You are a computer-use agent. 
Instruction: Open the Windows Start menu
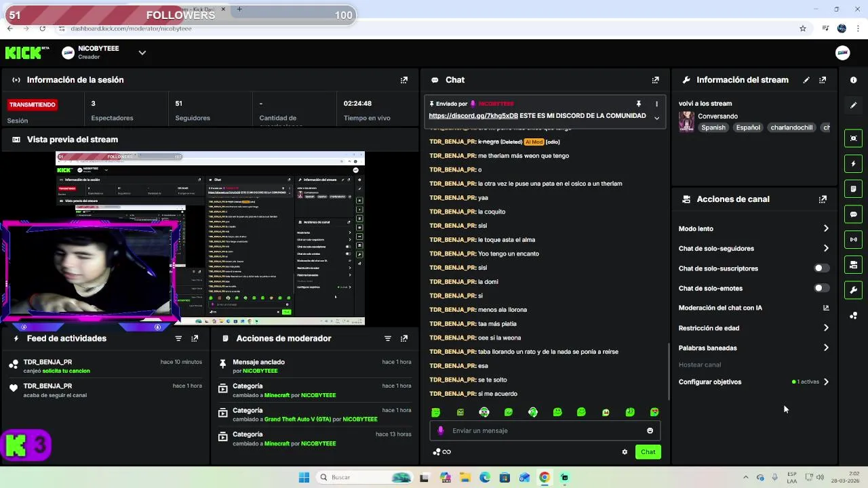click(304, 477)
